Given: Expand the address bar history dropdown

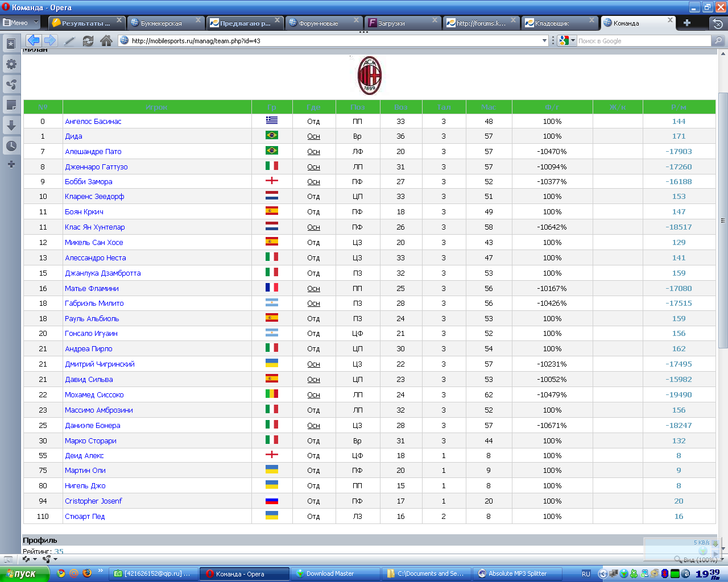Looking at the screenshot, I should tap(544, 41).
